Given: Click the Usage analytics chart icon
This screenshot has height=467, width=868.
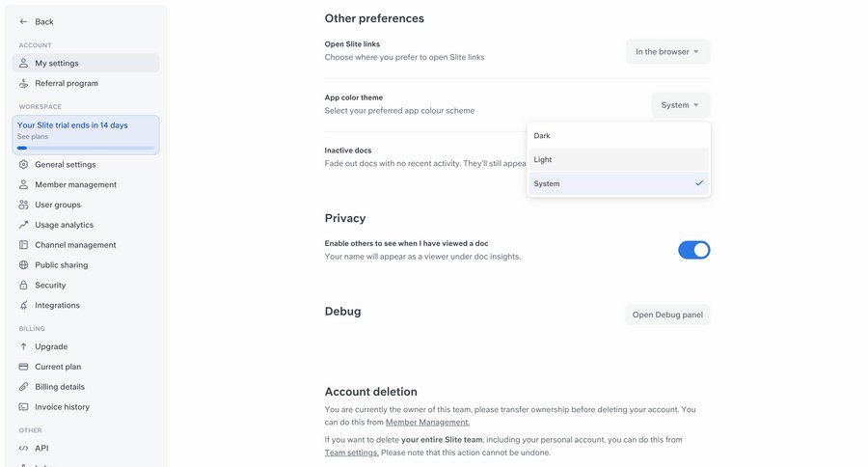Looking at the screenshot, I should pos(24,225).
